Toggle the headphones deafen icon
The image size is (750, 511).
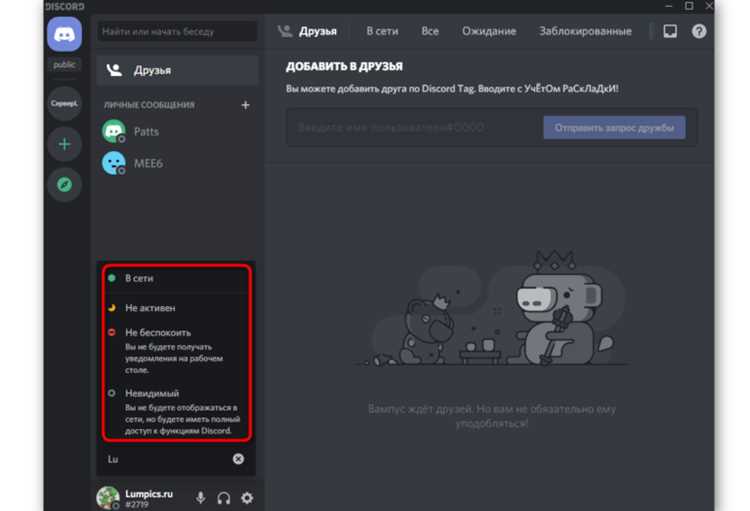(223, 498)
